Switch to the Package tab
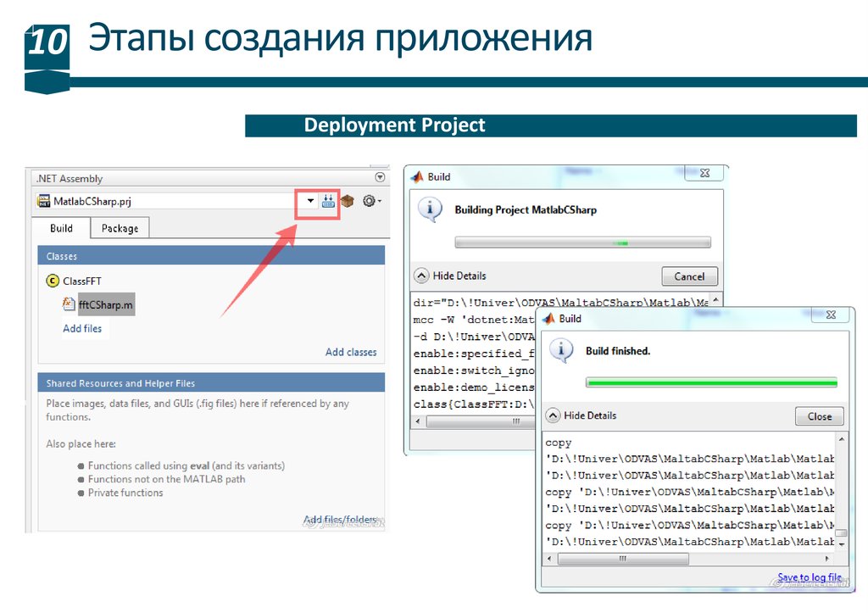 (x=120, y=228)
